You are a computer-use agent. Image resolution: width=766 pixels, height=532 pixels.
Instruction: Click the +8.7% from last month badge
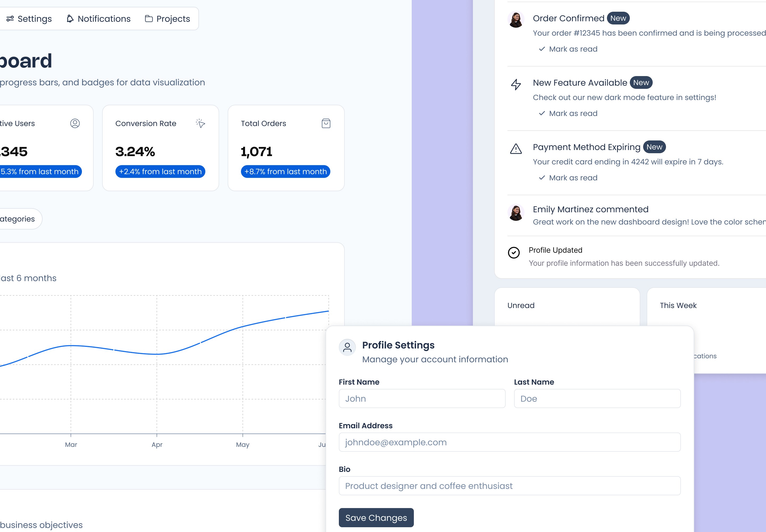tap(285, 172)
